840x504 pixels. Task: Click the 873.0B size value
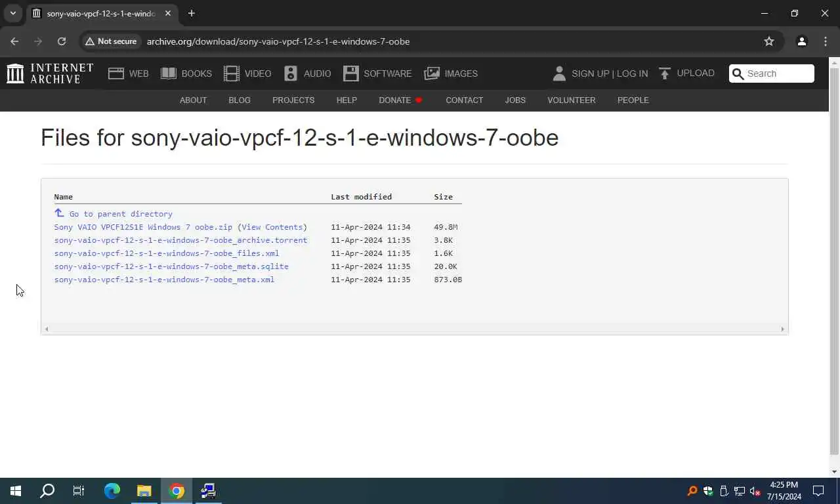pos(448,280)
